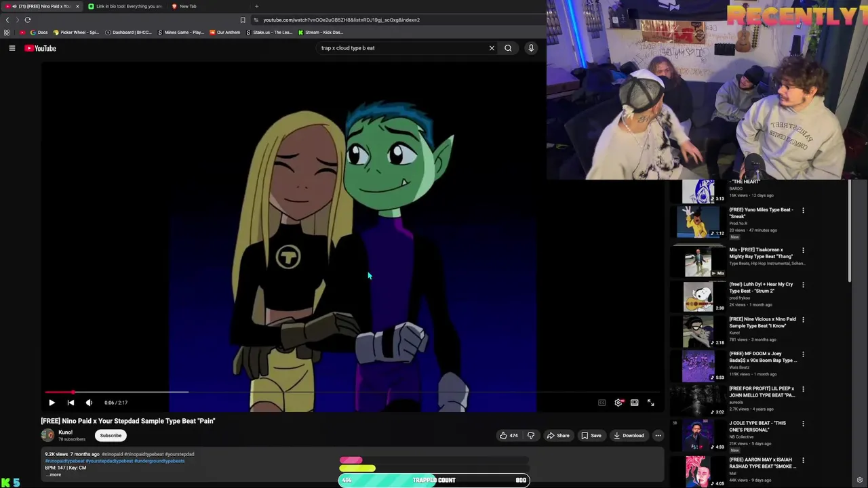The height and width of the screenshot is (488, 868).
Task: Open options for J COLE TYPE BEAT
Action: click(803, 424)
